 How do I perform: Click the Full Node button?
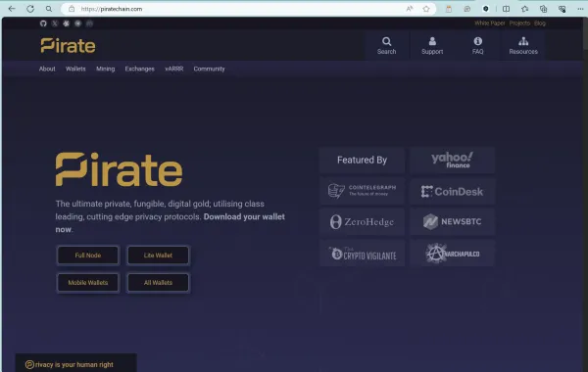(x=88, y=256)
